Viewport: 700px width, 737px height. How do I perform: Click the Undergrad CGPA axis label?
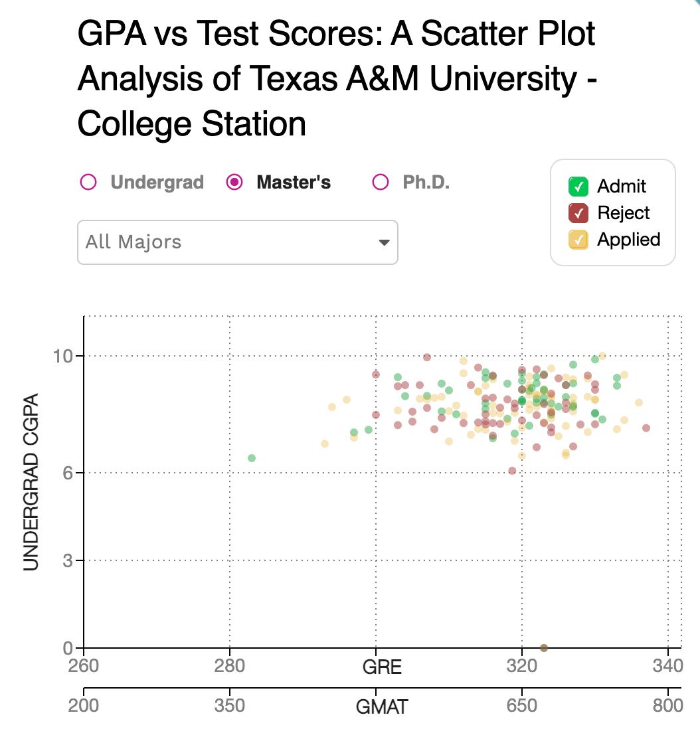click(x=31, y=482)
